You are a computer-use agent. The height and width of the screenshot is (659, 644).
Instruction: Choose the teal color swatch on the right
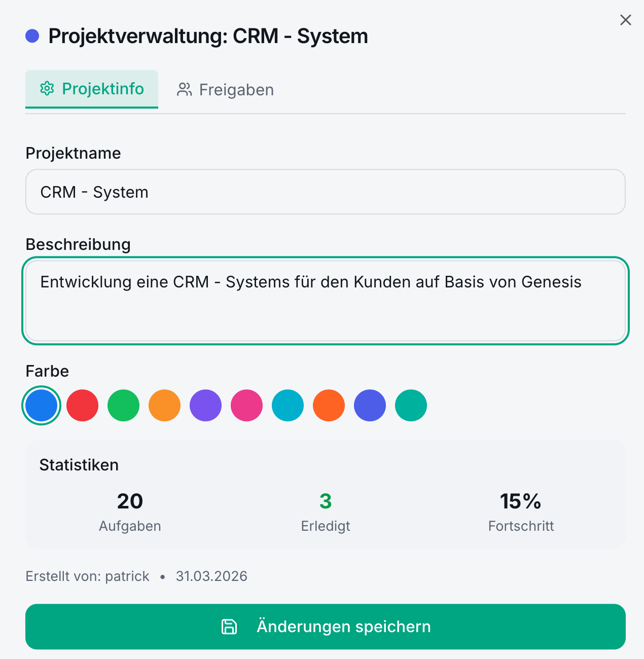[x=411, y=405]
